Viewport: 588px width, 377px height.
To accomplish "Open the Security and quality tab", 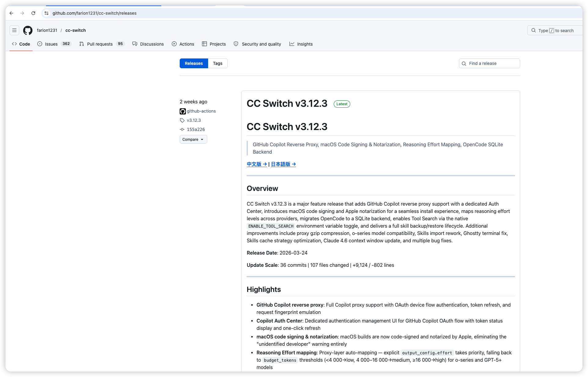I will [257, 44].
